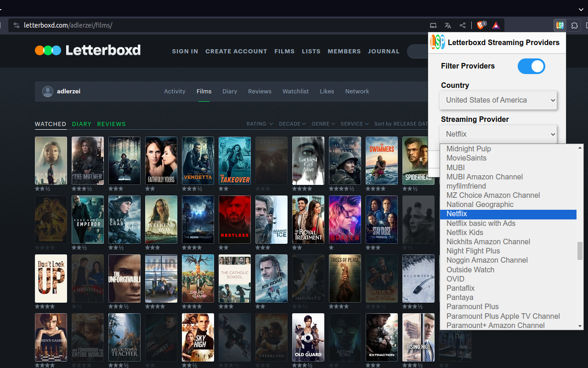The width and height of the screenshot is (588, 368).
Task: Open Brave Rewards triangle icon
Action: [x=496, y=25]
